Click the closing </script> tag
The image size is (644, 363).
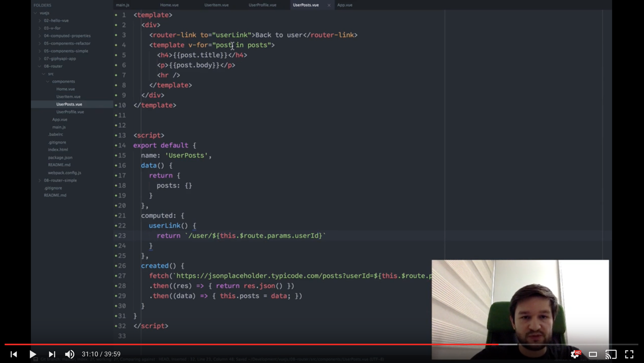151,326
